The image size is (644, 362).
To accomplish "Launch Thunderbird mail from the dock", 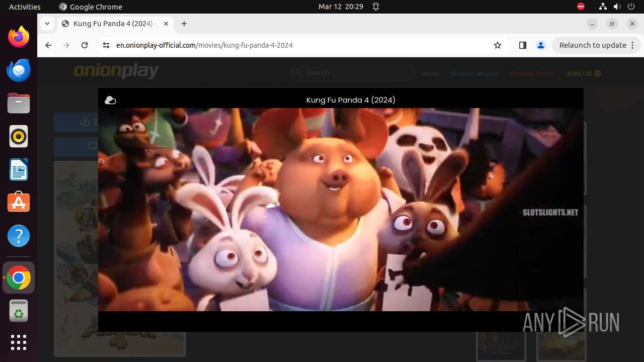I will pyautogui.click(x=19, y=70).
